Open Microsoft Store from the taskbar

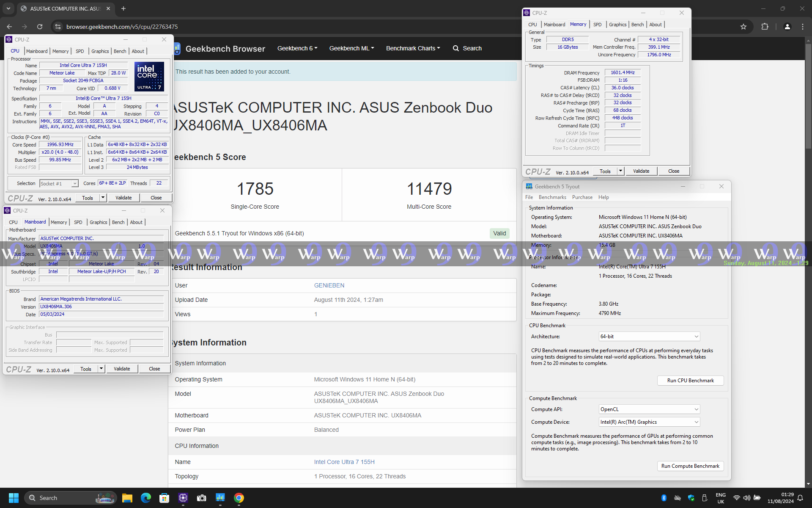point(165,498)
